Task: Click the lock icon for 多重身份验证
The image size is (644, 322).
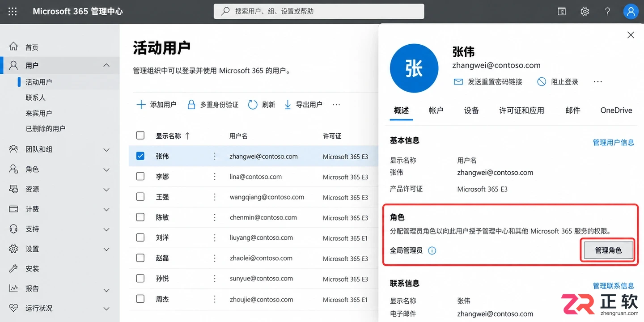Action: click(x=191, y=105)
